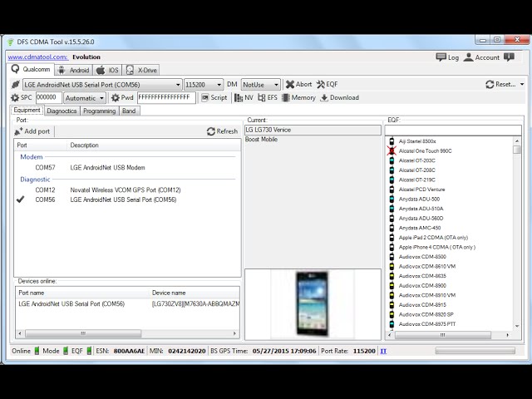Click the EQF list vertical scrollbar thumb
This screenshot has width=532, height=399.
tap(517, 150)
